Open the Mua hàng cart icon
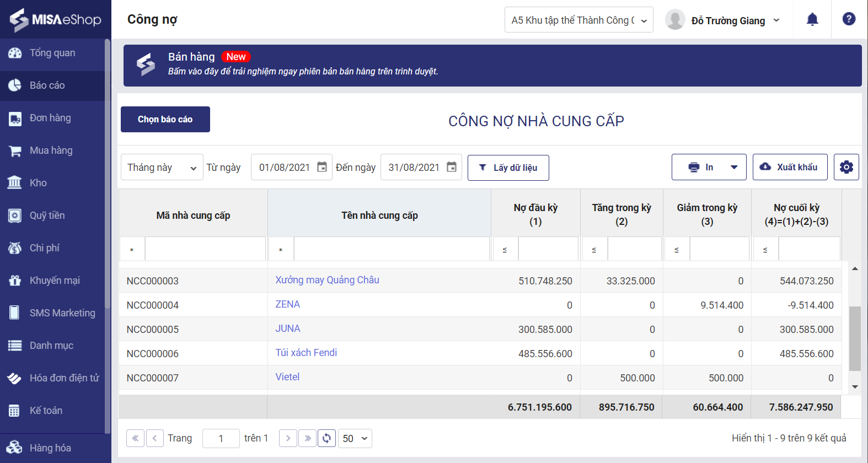 click(15, 150)
